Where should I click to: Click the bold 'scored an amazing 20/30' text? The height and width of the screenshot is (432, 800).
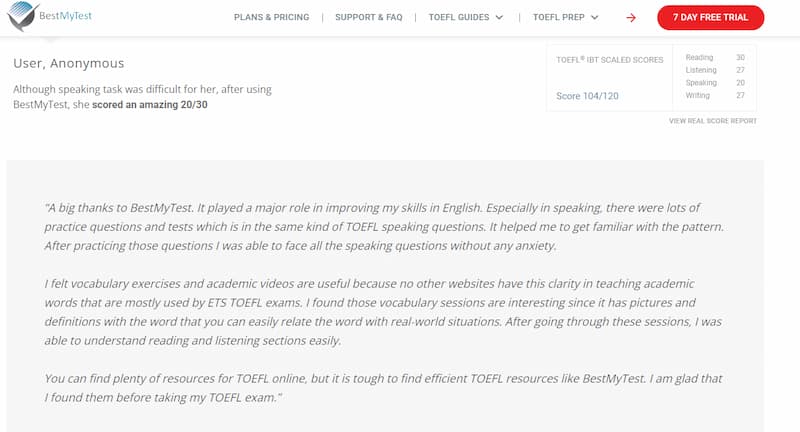click(x=149, y=105)
